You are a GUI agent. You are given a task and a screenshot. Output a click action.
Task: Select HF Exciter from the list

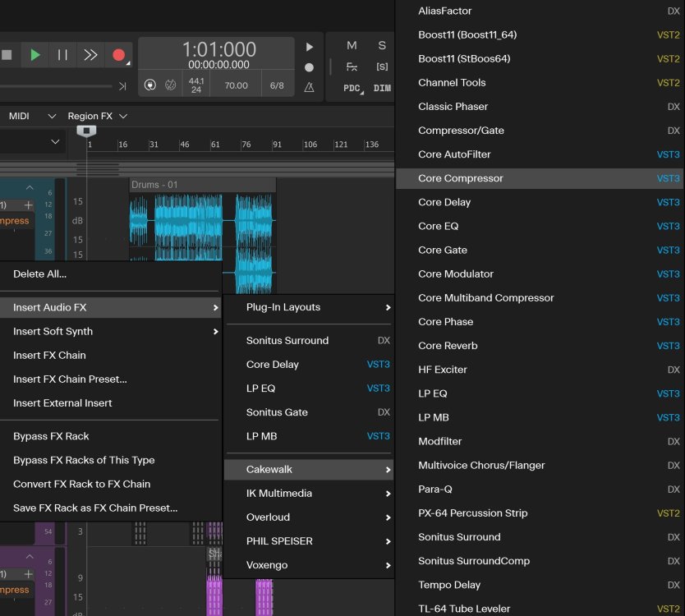click(x=540, y=370)
